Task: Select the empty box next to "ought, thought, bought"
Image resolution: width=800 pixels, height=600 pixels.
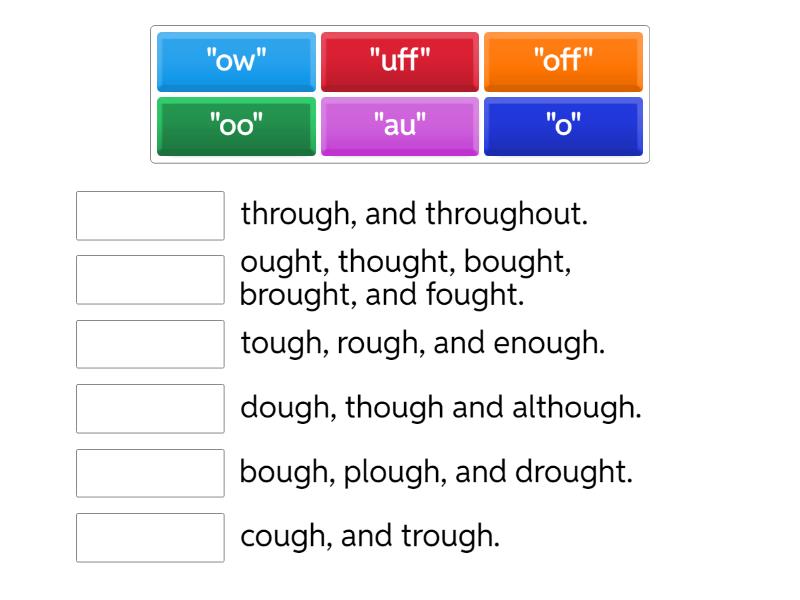Action: [x=150, y=280]
